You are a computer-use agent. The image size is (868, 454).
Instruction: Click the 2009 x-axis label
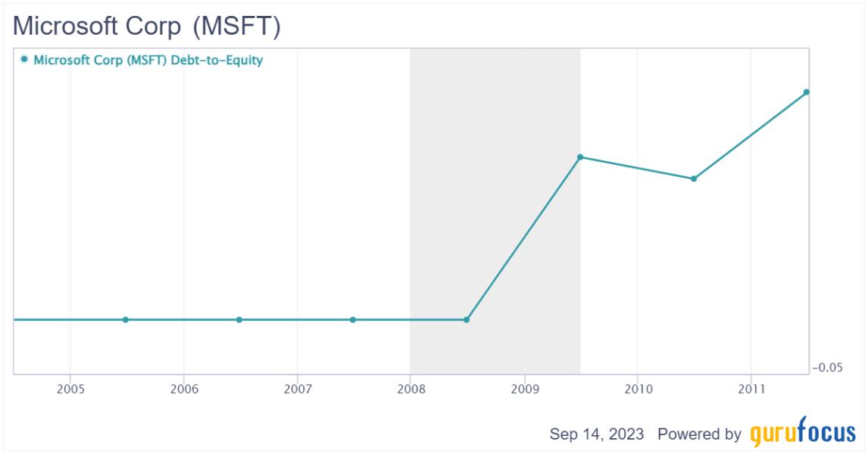(524, 389)
